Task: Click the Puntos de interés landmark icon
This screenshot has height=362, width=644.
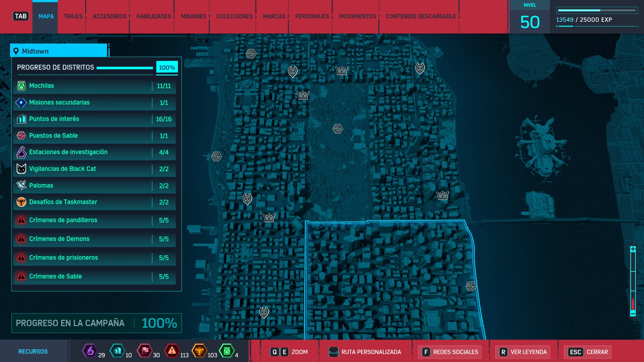Action: [21, 119]
